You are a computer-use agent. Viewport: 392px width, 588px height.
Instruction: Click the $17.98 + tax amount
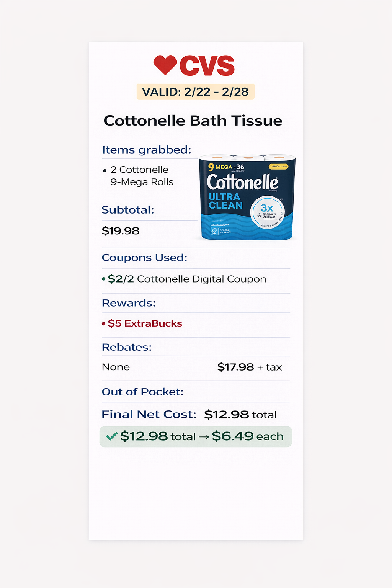tap(249, 367)
